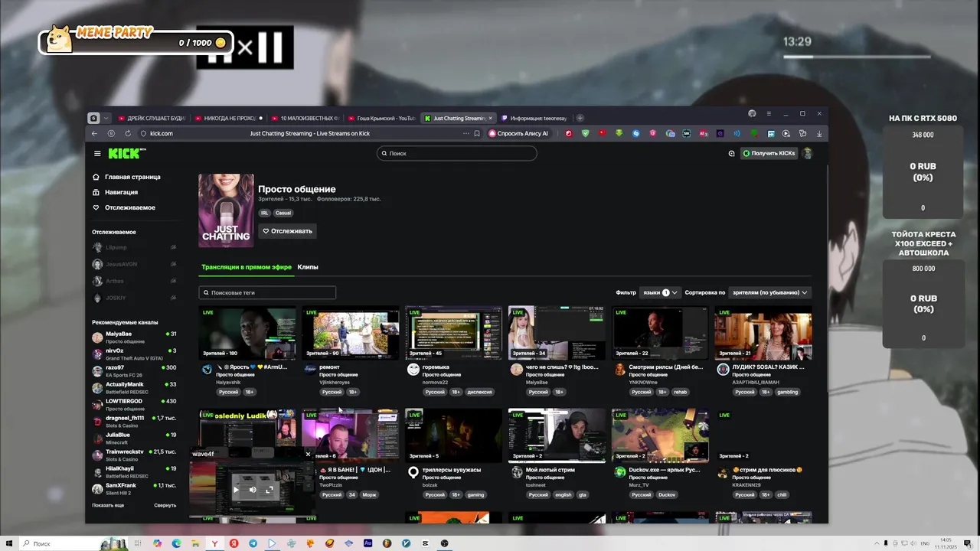Viewport: 980px width, 551px height.
Task: Open nirvOz recommended channel
Action: pos(135,354)
